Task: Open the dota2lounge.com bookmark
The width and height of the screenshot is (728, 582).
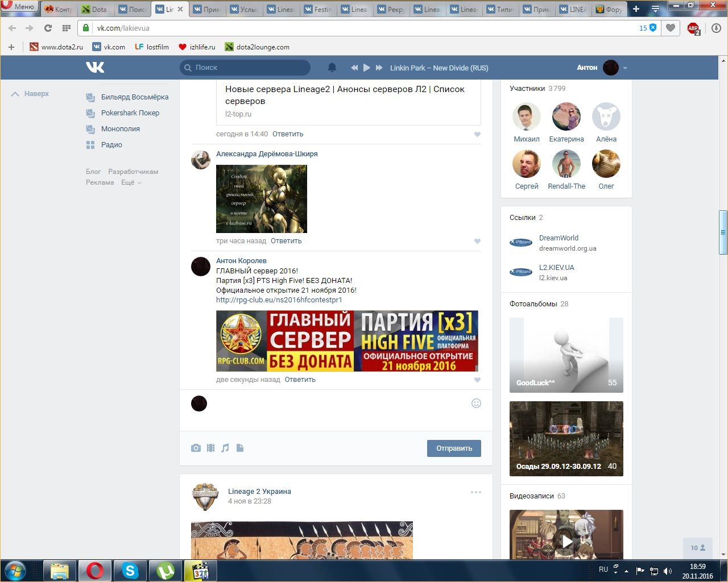Action: coord(257,47)
